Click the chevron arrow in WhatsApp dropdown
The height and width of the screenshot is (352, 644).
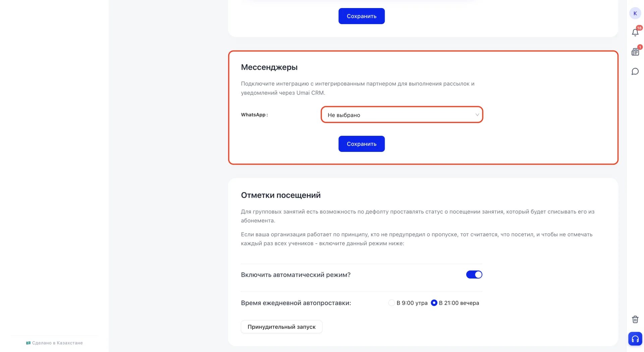tap(477, 115)
